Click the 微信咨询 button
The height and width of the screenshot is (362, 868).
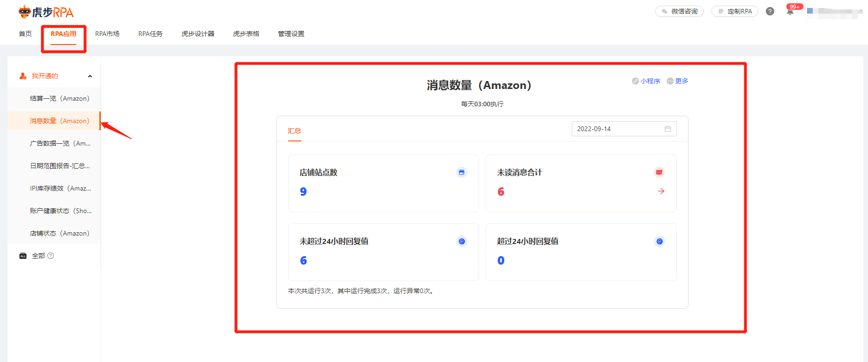click(x=680, y=11)
